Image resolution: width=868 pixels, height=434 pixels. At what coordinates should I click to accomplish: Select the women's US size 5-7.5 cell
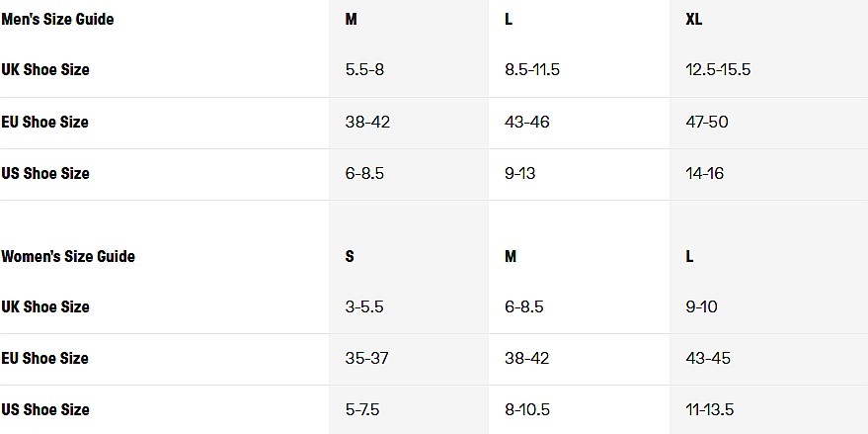coord(364,409)
